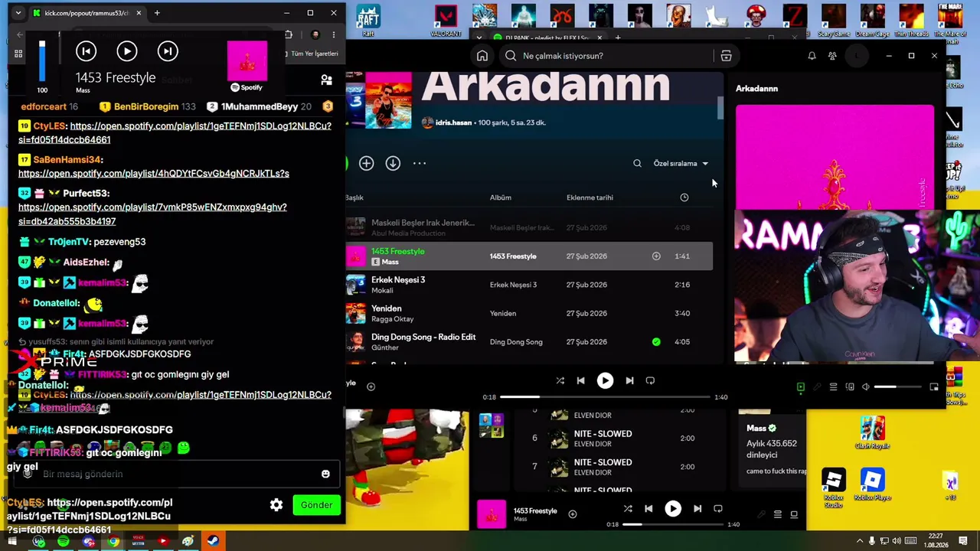
Task: Sort playlist by duration clock column
Action: click(x=684, y=197)
